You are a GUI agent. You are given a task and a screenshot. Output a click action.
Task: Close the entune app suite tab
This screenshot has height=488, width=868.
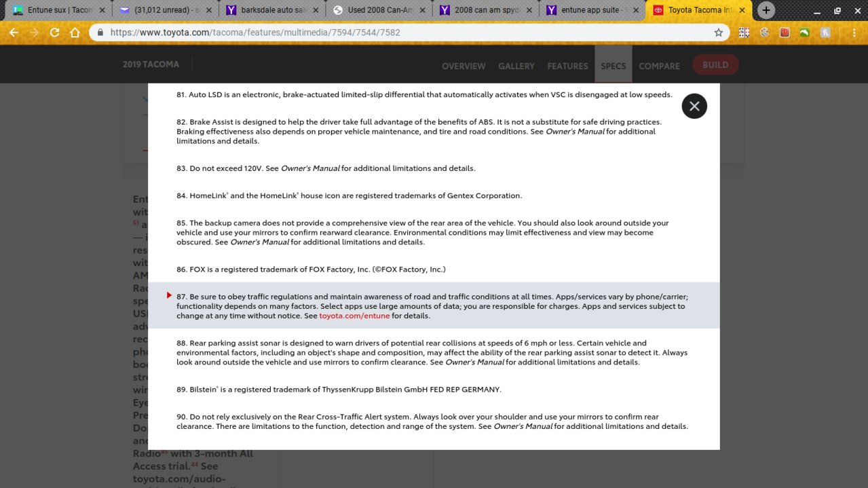click(636, 10)
